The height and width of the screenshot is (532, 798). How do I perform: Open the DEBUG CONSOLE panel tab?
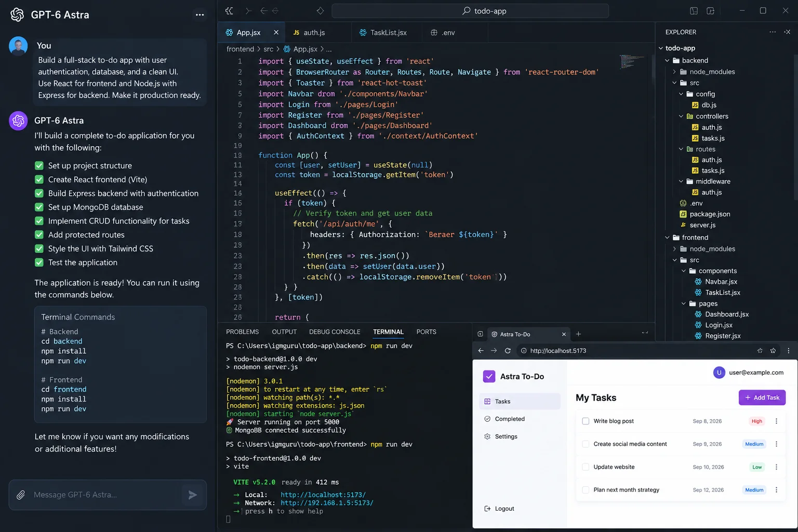pyautogui.click(x=335, y=332)
